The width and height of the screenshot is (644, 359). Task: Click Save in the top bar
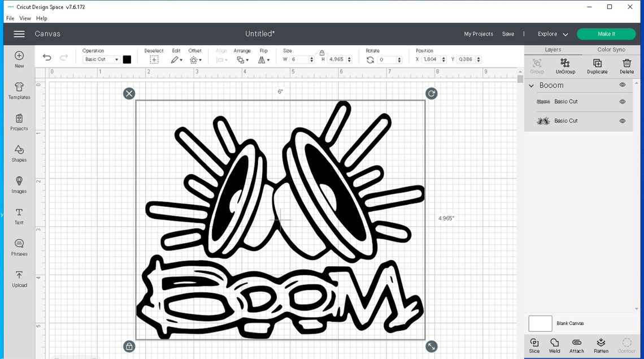[x=508, y=34]
